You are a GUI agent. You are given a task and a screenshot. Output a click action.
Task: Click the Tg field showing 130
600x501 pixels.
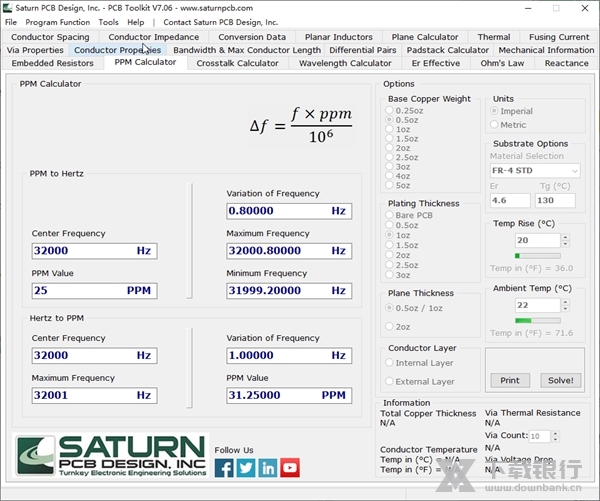tap(555, 201)
